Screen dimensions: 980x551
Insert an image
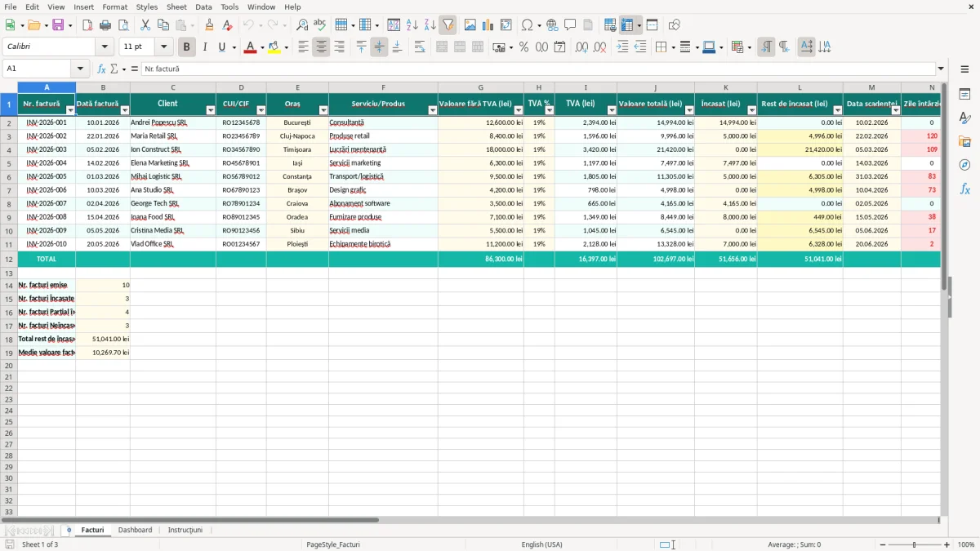[x=470, y=25]
